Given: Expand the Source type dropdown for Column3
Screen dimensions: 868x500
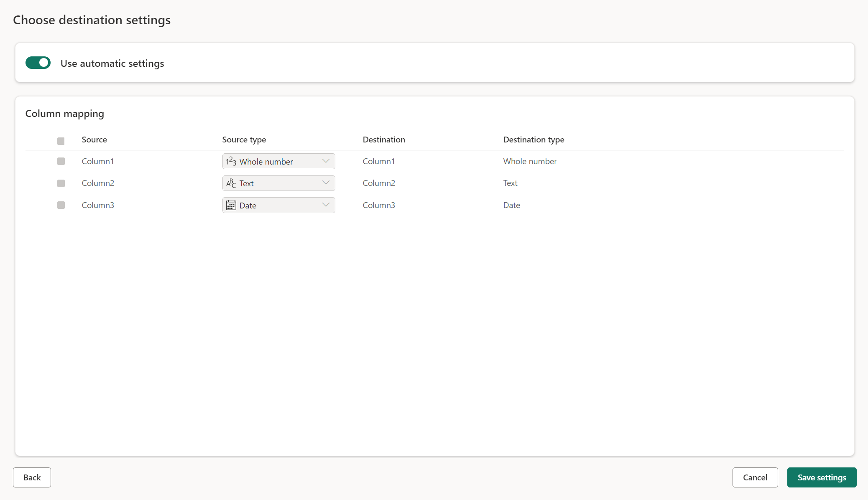Looking at the screenshot, I should [x=325, y=205].
